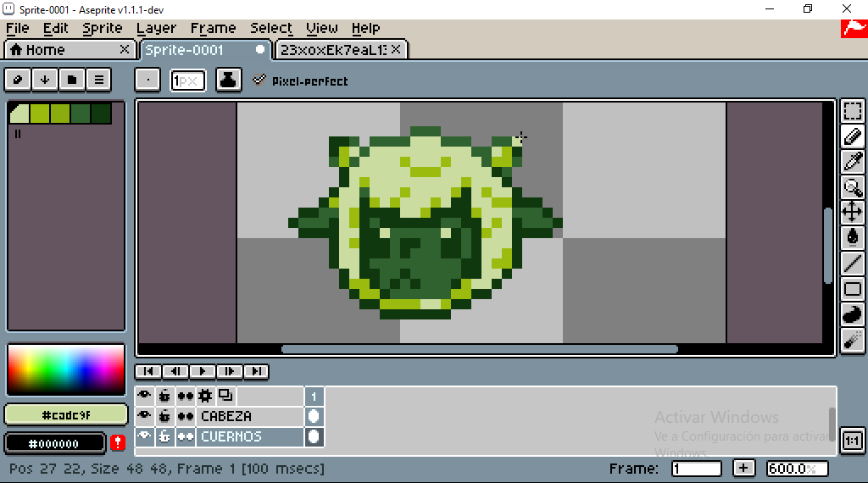The height and width of the screenshot is (483, 868).
Task: Select the Move tool
Action: coord(853,213)
